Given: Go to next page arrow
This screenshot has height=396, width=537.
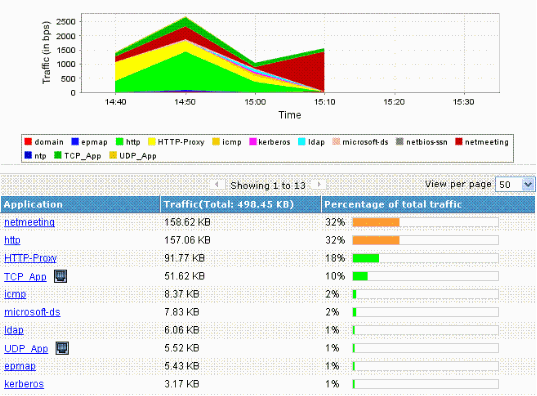Looking at the screenshot, I should pyautogui.click(x=319, y=184).
